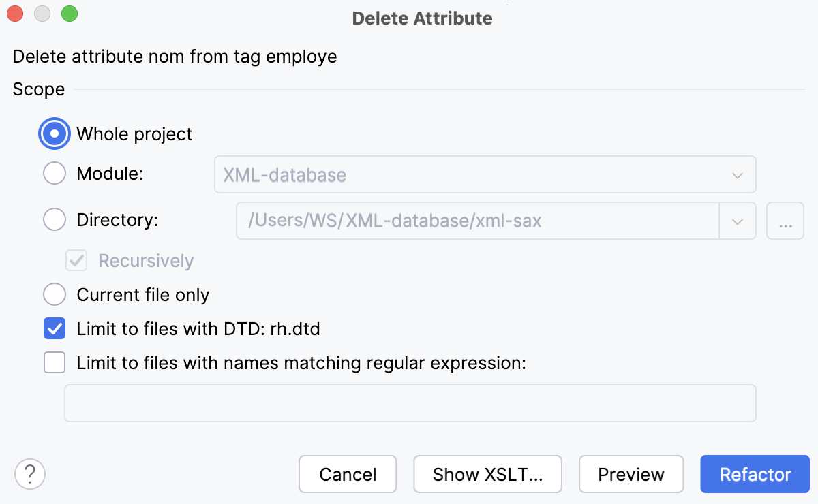
Task: Open the help icon in bottom-left corner
Action: point(29,473)
